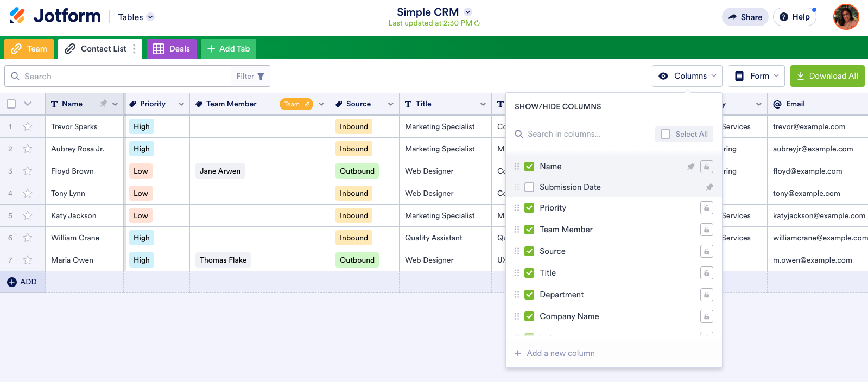This screenshot has height=382, width=868.
Task: Click the pin icon in Name column header
Action: tap(103, 104)
